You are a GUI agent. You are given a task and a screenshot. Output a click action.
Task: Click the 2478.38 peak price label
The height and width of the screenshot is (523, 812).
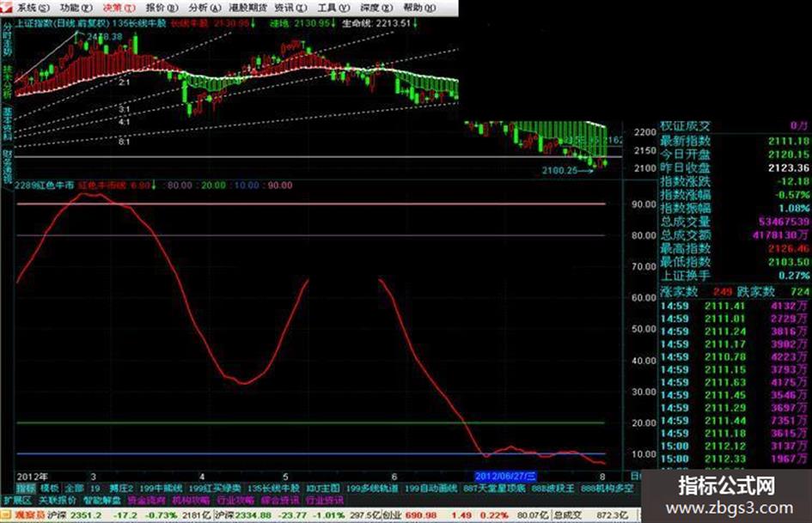tap(105, 37)
